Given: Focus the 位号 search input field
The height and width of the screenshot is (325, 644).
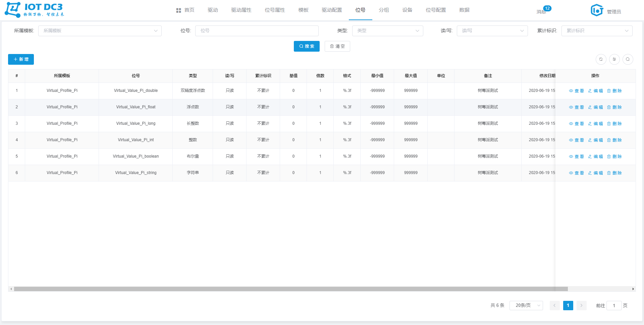Looking at the screenshot, I should [x=257, y=31].
